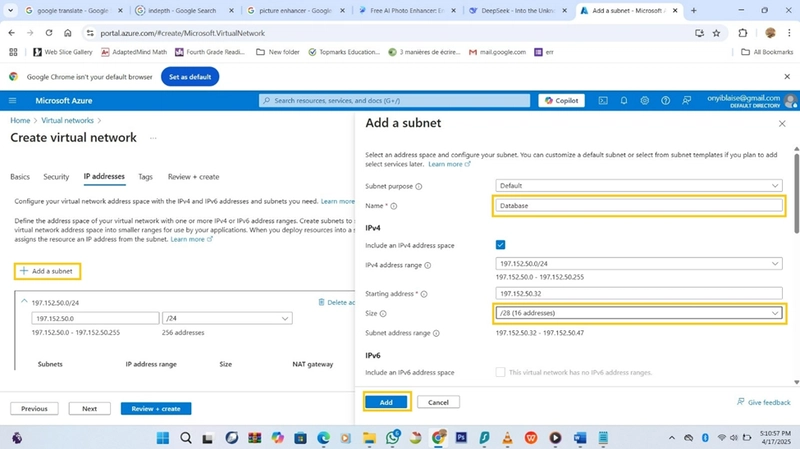The image size is (800, 449).
Task: Click the subnet Name input field
Action: click(x=639, y=206)
